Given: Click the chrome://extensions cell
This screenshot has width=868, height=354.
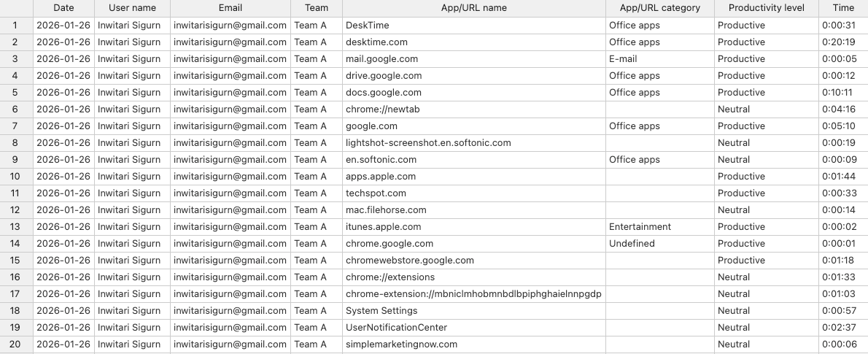Looking at the screenshot, I should (x=474, y=277).
